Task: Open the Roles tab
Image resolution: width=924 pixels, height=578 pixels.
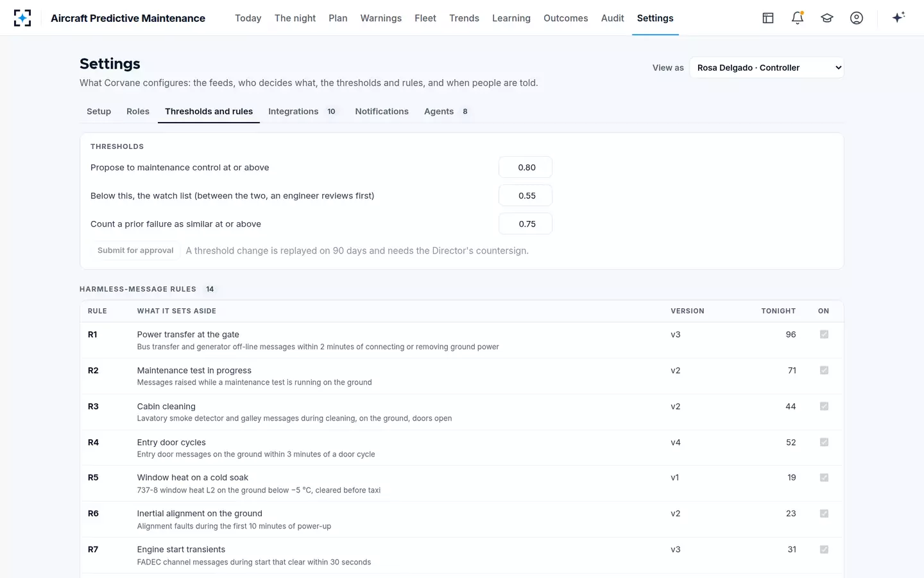Action: (x=138, y=111)
